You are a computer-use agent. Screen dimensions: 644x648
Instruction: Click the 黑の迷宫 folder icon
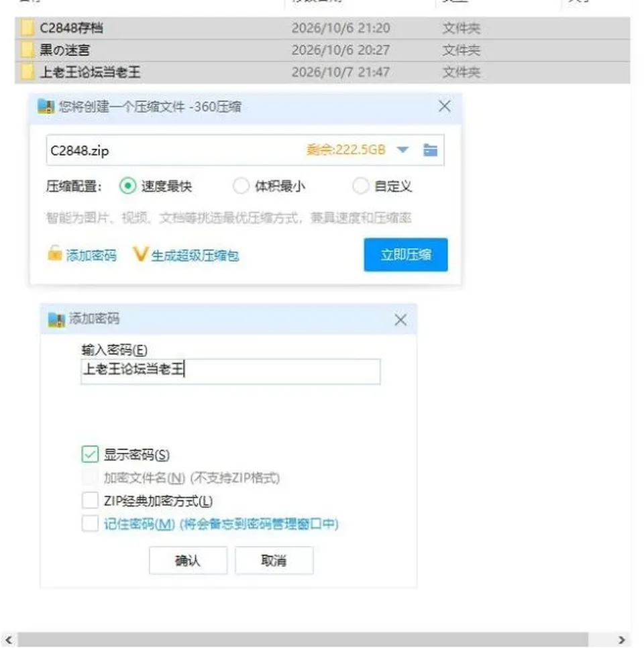click(x=28, y=50)
